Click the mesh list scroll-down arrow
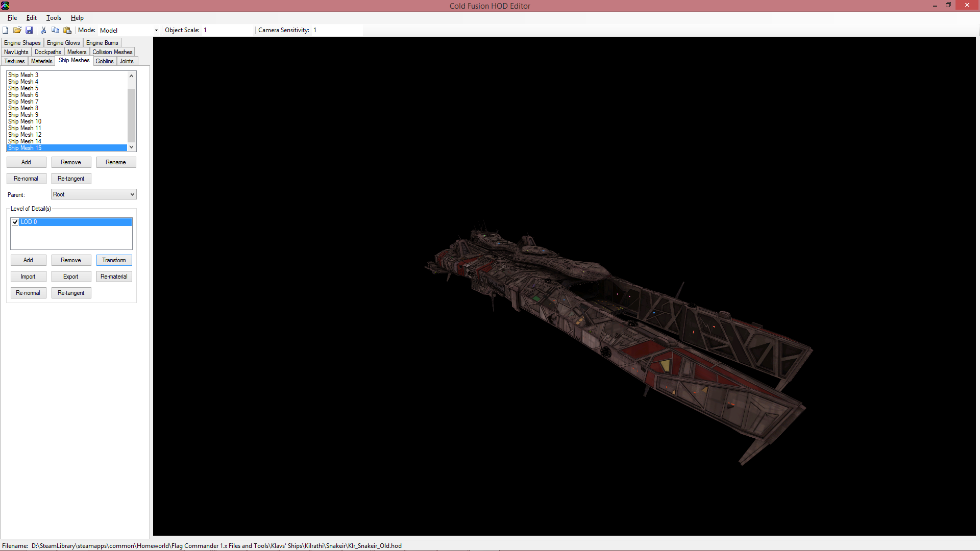Viewport: 980px width, 551px height. pos(131,147)
